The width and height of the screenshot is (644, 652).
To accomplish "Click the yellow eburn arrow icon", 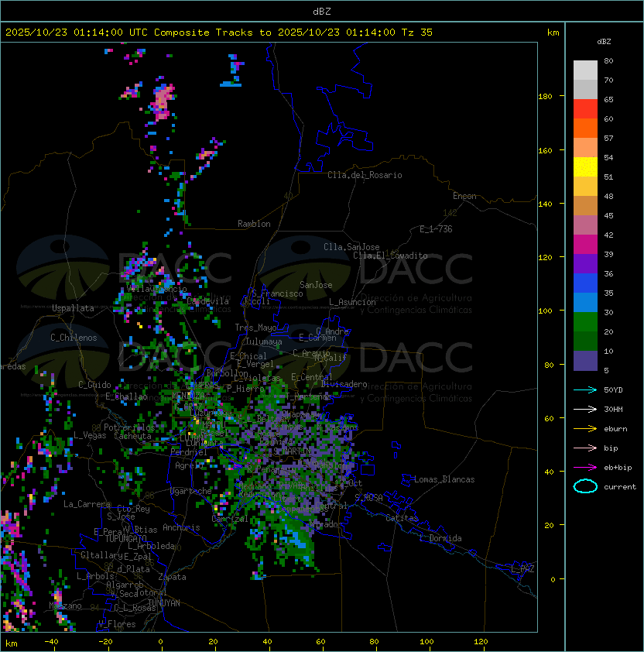I will (x=585, y=429).
